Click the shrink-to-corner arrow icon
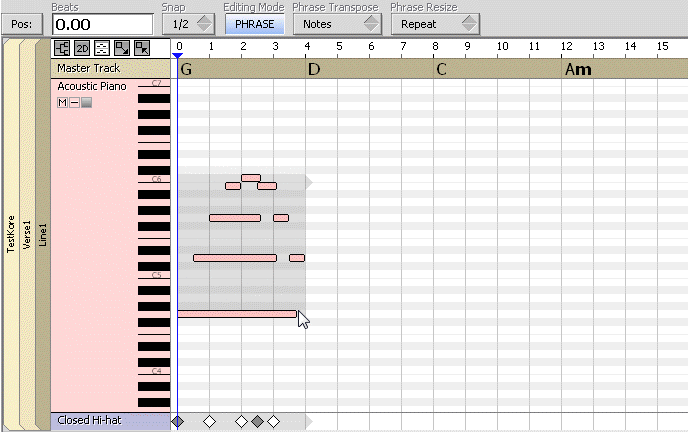 [x=142, y=48]
